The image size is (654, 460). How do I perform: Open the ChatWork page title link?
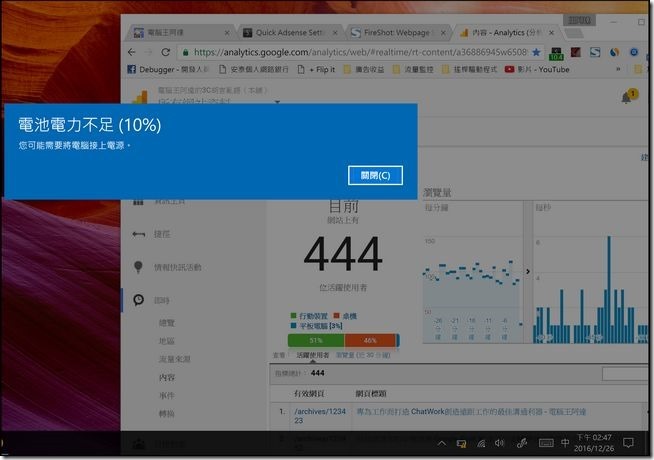click(x=471, y=412)
